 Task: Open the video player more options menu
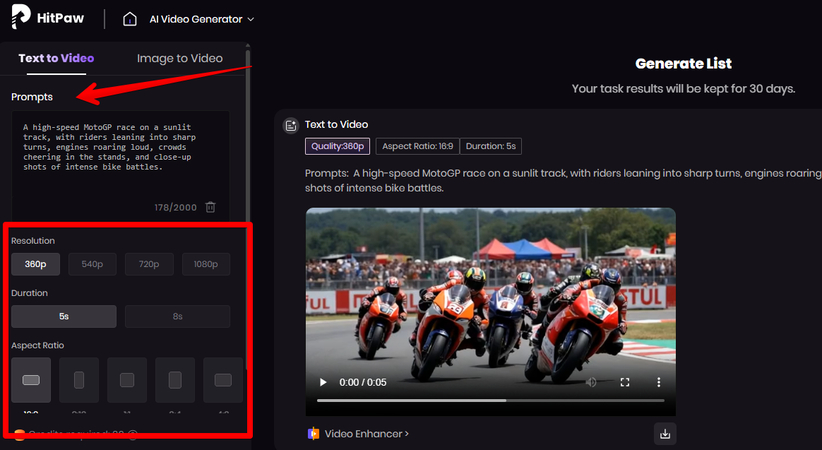point(659,382)
